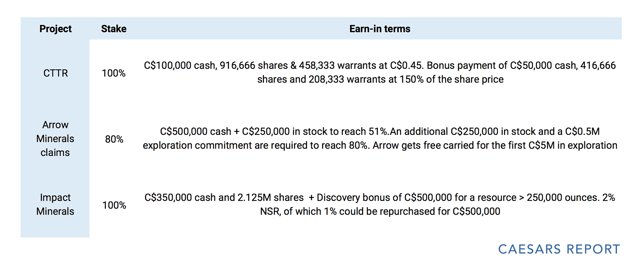Click the 80% stake value
This screenshot has width=644, height=270.
114,139
